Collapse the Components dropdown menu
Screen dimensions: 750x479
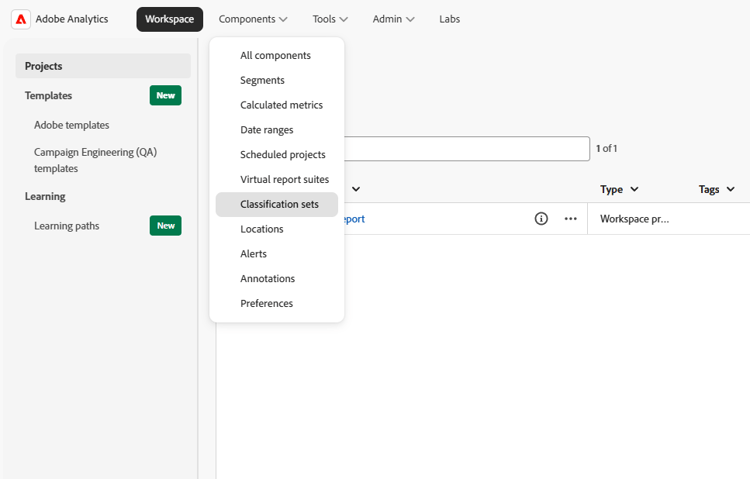(x=253, y=19)
